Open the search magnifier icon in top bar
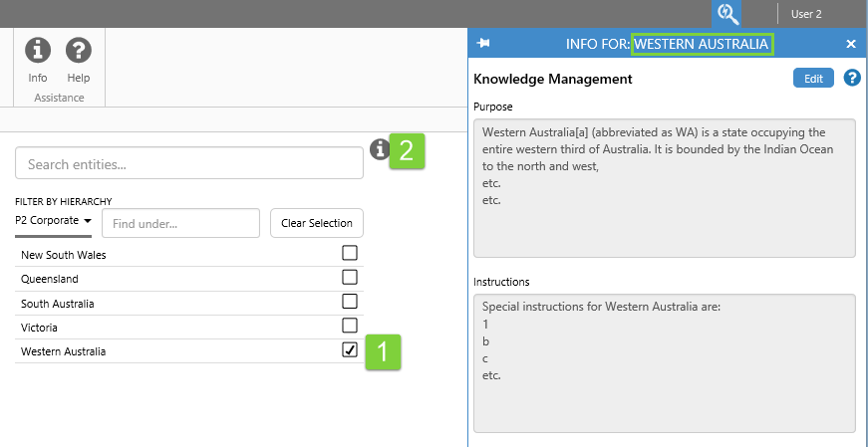Image resolution: width=868 pixels, height=447 pixels. (x=727, y=14)
